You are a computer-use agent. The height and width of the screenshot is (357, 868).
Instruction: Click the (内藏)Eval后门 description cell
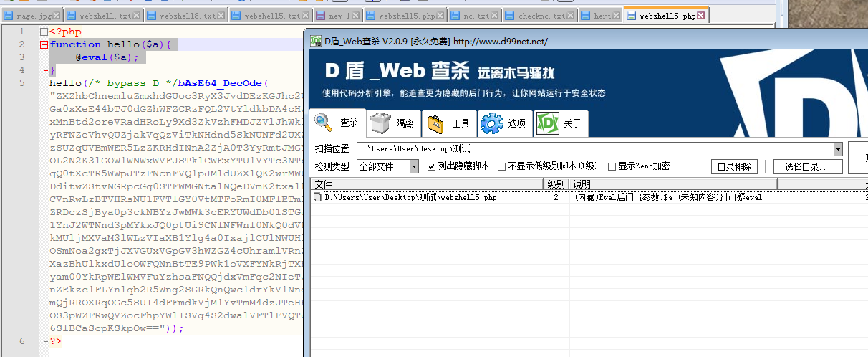pyautogui.click(x=668, y=196)
